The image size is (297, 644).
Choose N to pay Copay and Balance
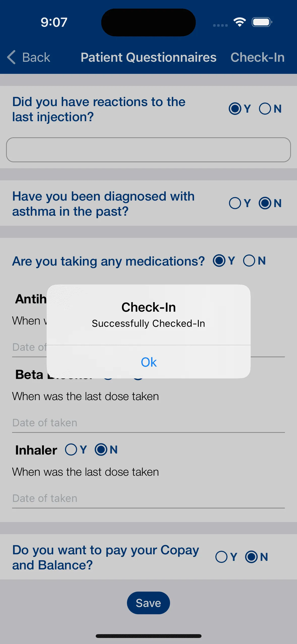[251, 557]
